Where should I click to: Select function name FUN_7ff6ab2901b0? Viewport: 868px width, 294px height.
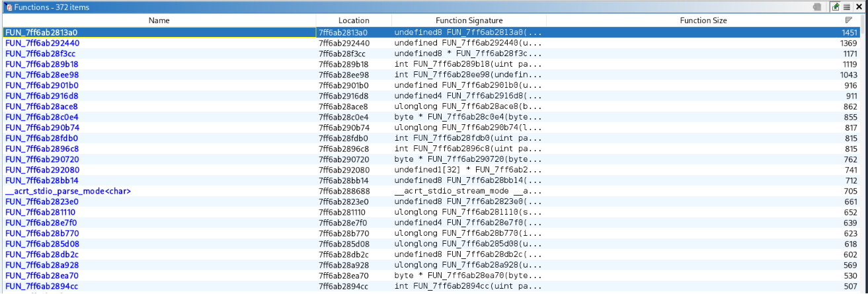(x=42, y=85)
